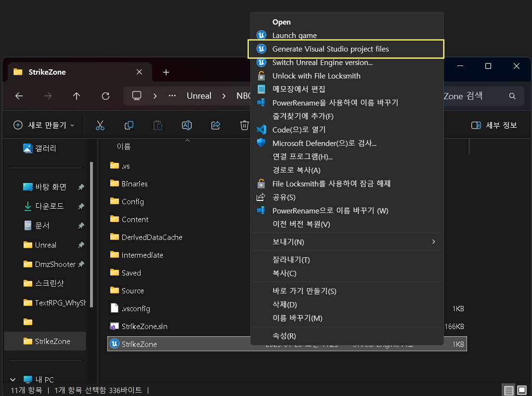Switch to large thumbnails view icon

pyautogui.click(x=522, y=390)
